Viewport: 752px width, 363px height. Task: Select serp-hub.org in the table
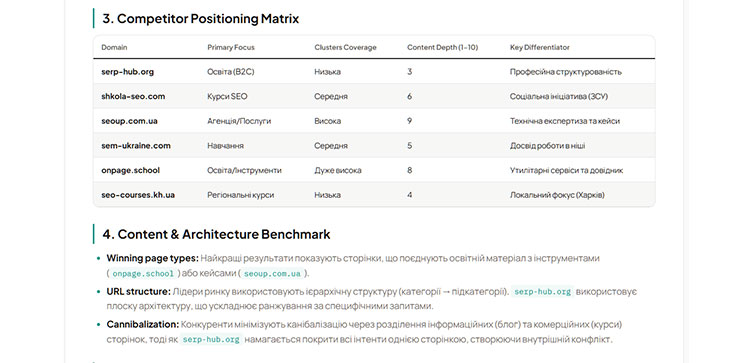click(x=128, y=72)
